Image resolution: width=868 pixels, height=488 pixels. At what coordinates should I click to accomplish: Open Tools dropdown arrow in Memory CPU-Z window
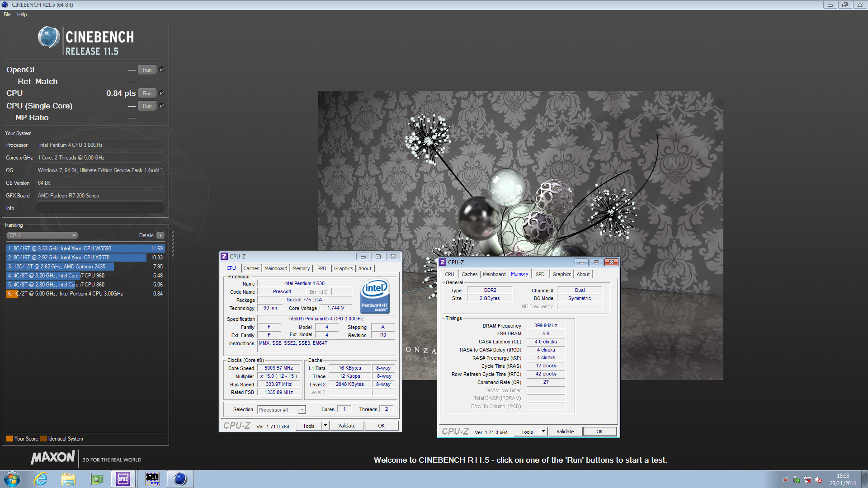pyautogui.click(x=543, y=432)
